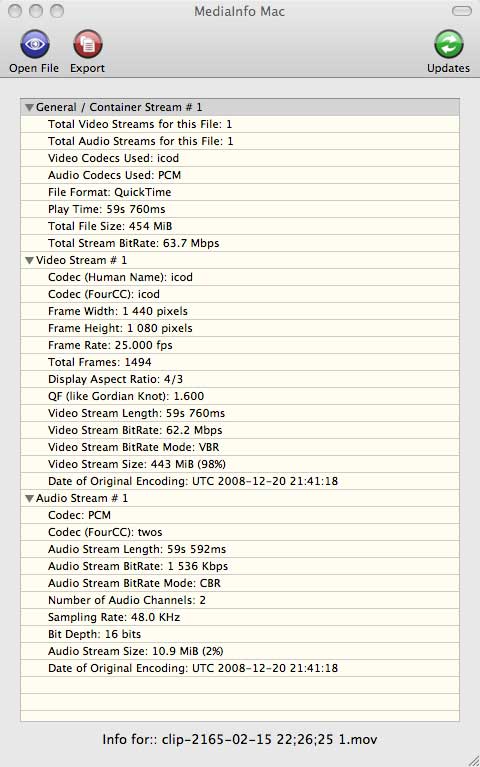
Task: Collapse the Audio Stream # 1 section
Action: (x=29, y=498)
